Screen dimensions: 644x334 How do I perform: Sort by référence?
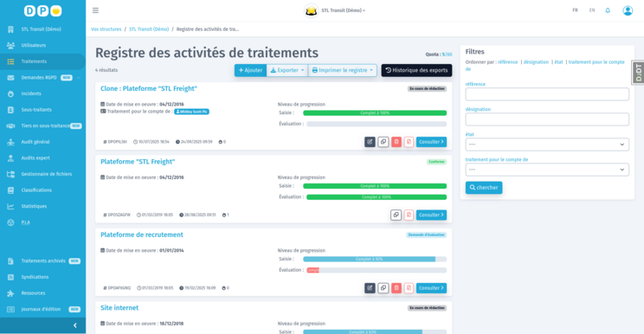pos(507,62)
